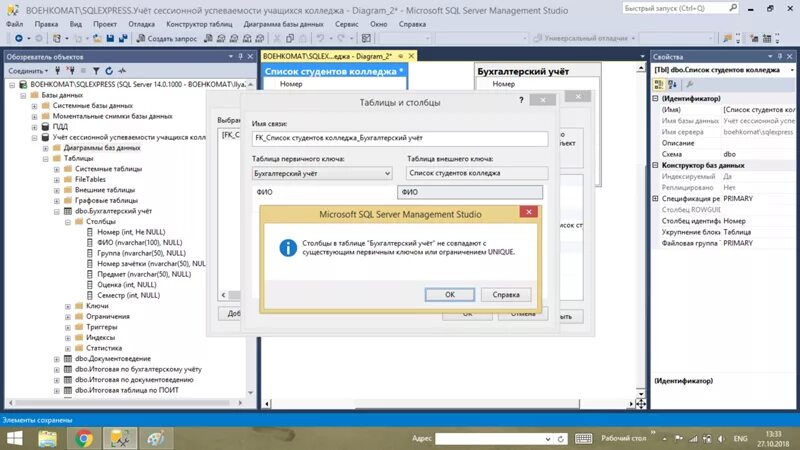This screenshot has width=800, height=450.
Task: Click the Save (single diskette) toolbar icon
Action: (x=110, y=38)
